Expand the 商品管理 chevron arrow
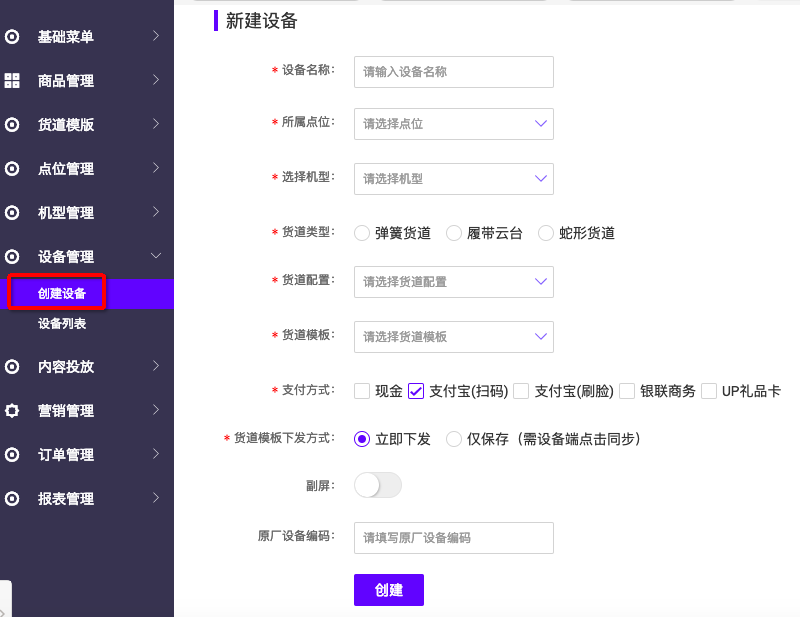800x617 pixels. coord(156,80)
